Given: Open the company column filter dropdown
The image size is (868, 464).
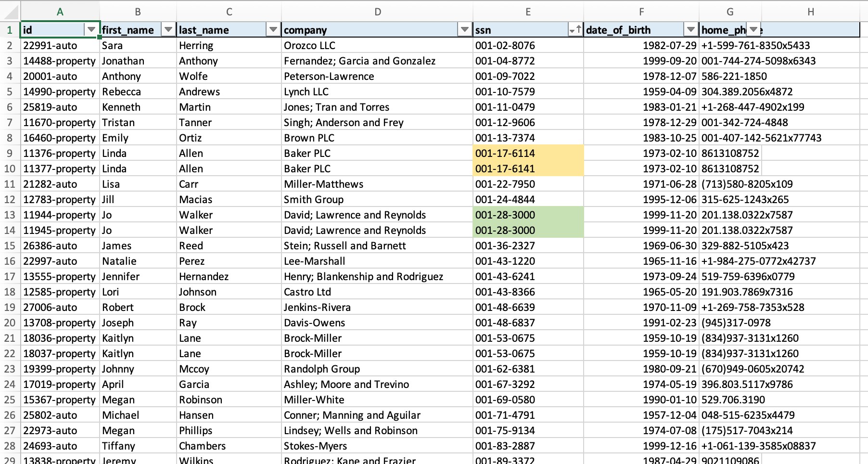Looking at the screenshot, I should click(x=464, y=30).
